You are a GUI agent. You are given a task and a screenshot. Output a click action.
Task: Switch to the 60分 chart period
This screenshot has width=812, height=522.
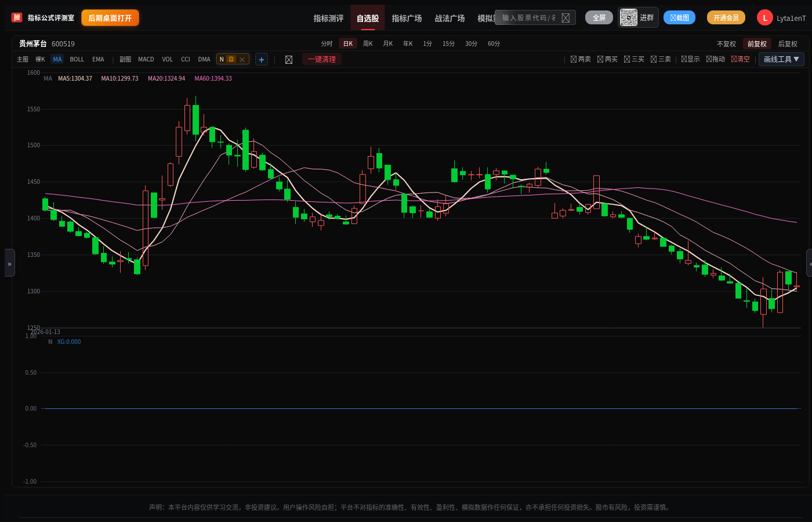[494, 43]
